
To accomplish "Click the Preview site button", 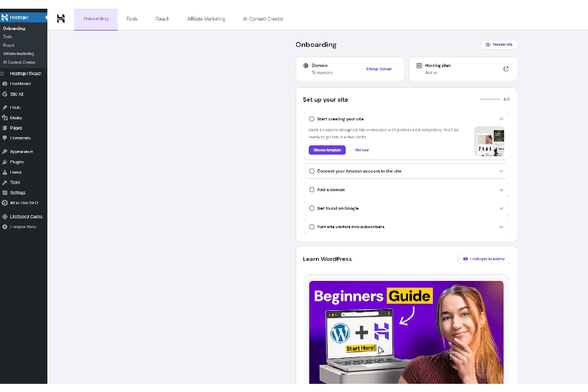I will pos(499,44).
